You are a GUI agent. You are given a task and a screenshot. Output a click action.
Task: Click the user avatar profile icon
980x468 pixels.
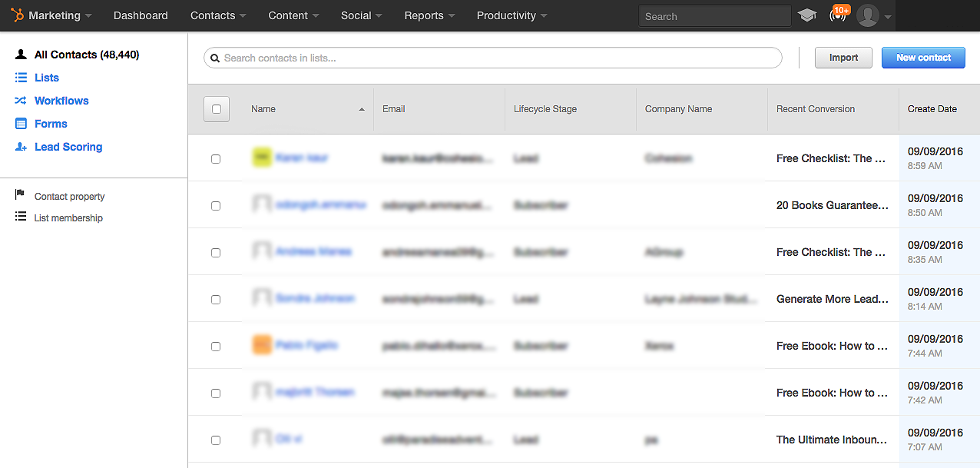868,15
